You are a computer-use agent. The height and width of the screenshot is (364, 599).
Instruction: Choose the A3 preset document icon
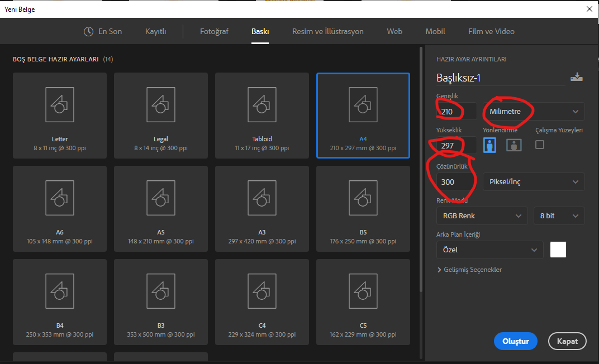(x=262, y=198)
